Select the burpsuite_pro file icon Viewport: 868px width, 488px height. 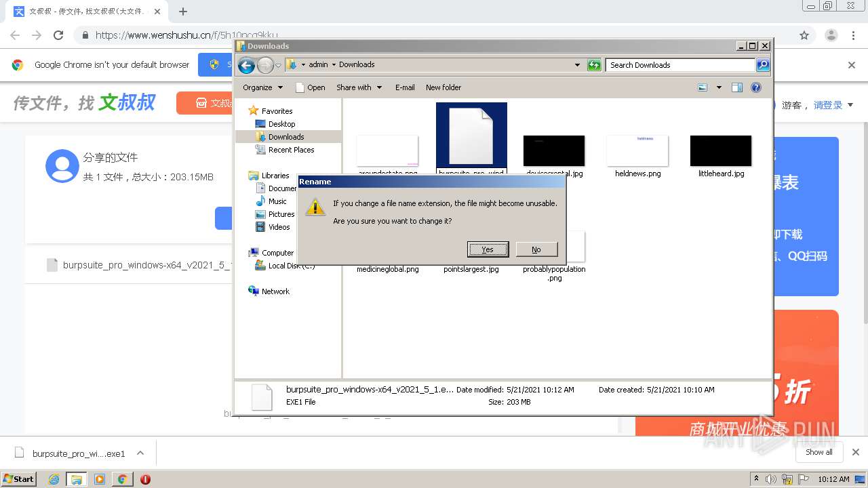(x=471, y=136)
